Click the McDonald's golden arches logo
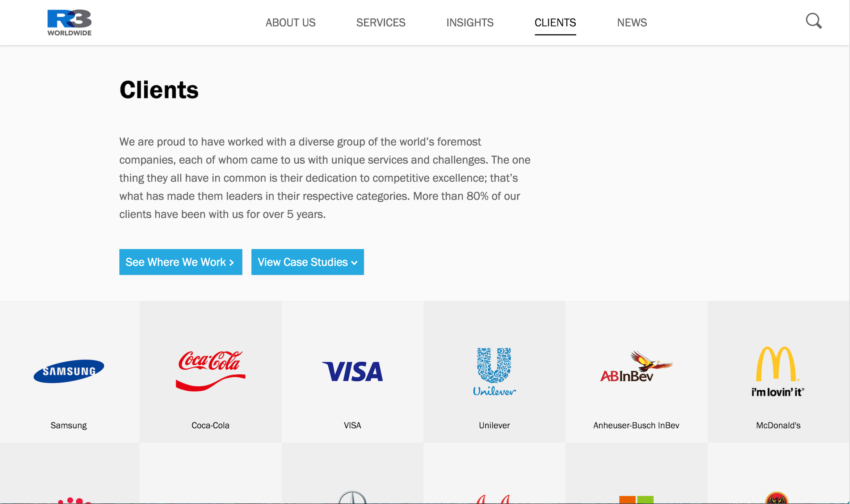This screenshot has width=850, height=504. [778, 371]
